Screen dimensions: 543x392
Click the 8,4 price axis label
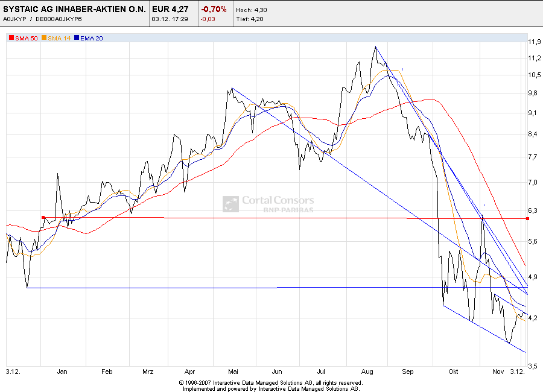[x=533, y=134]
